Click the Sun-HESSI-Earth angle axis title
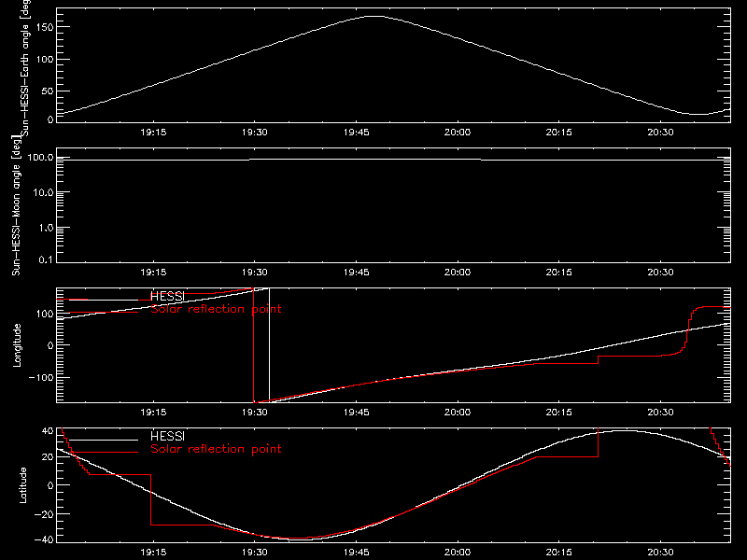The height and width of the screenshot is (560, 747). click(25, 68)
